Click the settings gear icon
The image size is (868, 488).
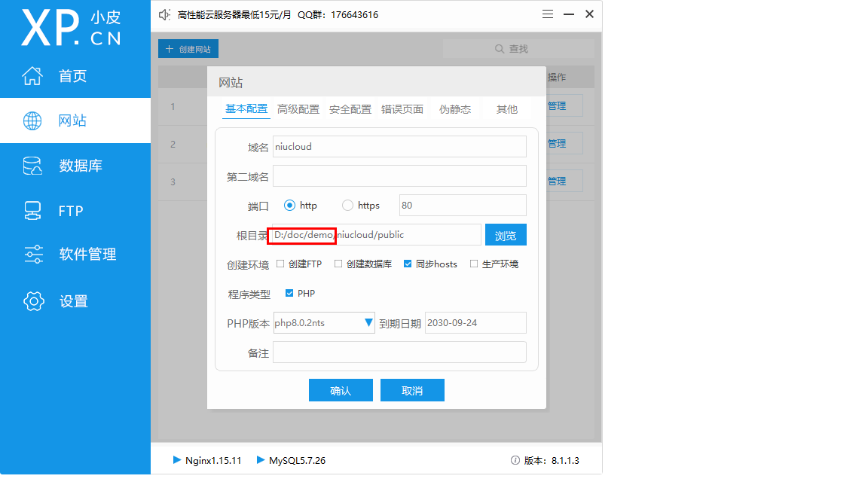click(x=33, y=301)
